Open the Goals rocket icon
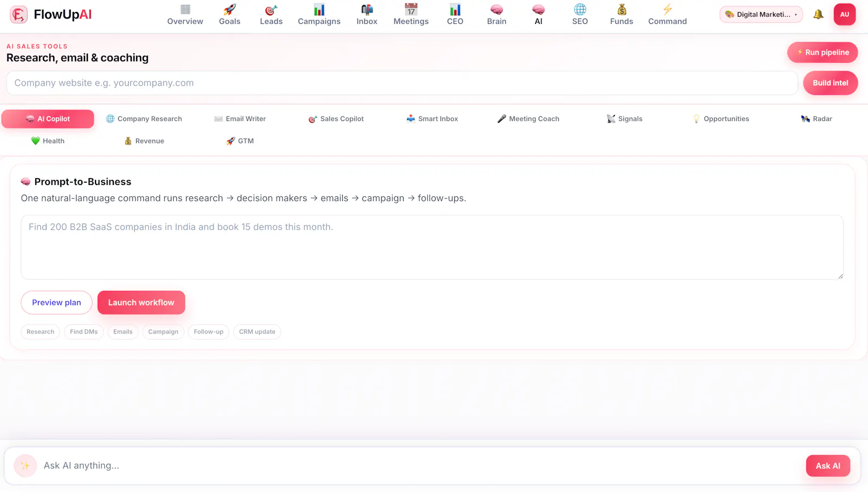The image size is (868, 492). click(x=229, y=10)
